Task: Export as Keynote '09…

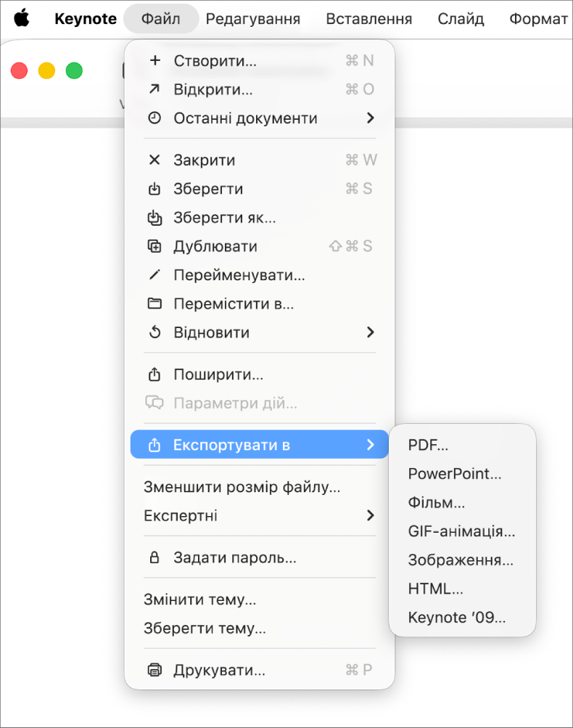Action: pyautogui.click(x=462, y=618)
